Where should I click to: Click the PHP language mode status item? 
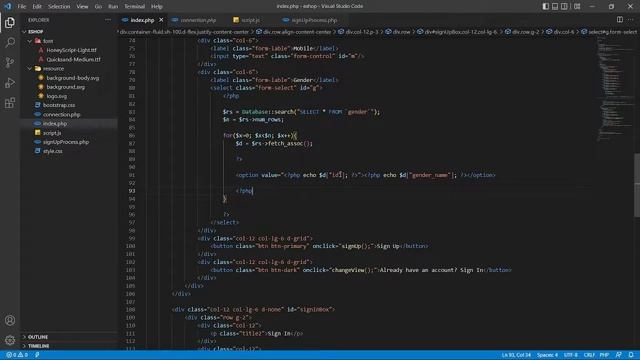(x=604, y=355)
